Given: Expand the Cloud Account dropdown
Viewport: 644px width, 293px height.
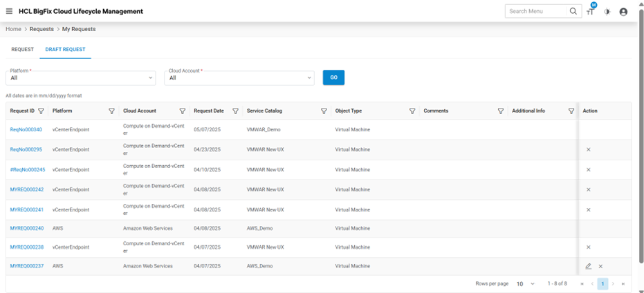Looking at the screenshot, I should [x=239, y=78].
